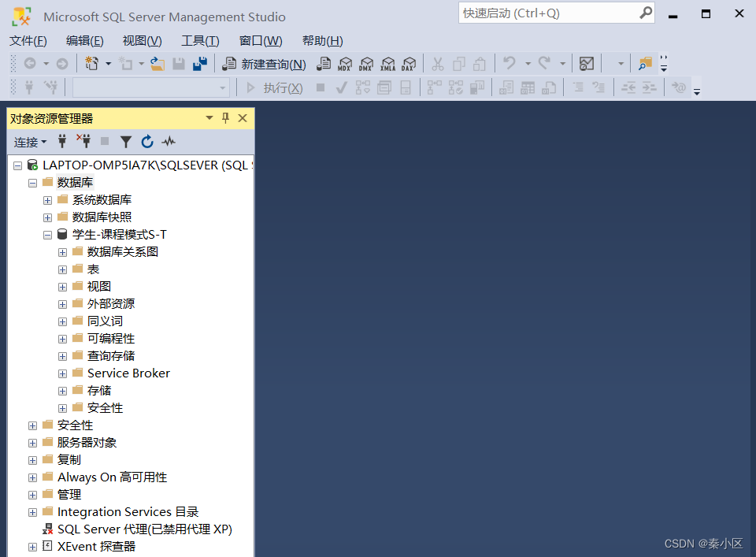Select Integration Services 目录 tree item

pos(128,512)
